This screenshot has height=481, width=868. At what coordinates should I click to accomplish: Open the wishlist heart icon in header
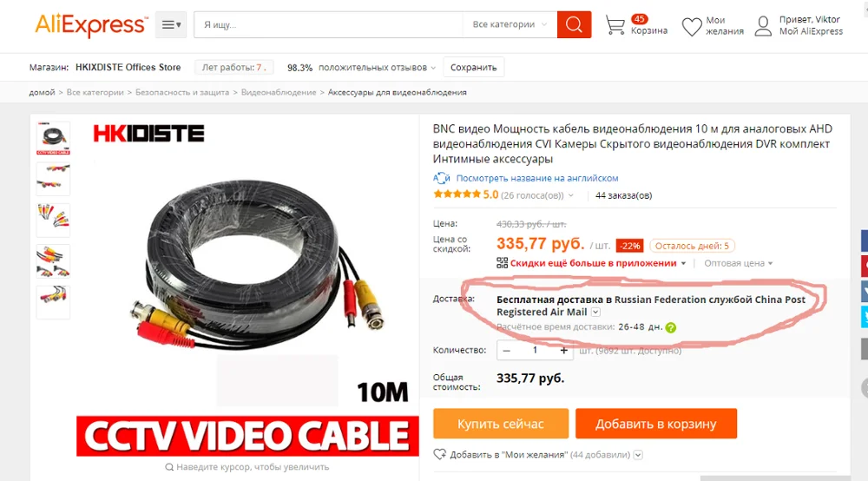click(x=692, y=27)
